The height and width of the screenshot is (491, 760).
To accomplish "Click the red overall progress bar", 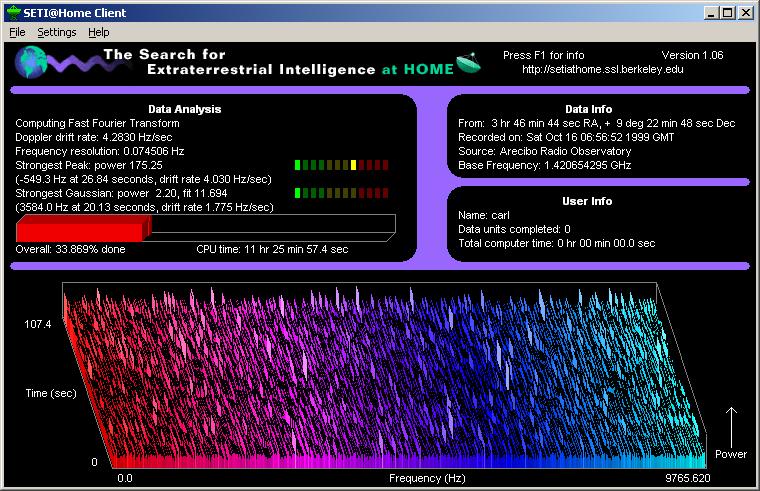I will [x=84, y=228].
